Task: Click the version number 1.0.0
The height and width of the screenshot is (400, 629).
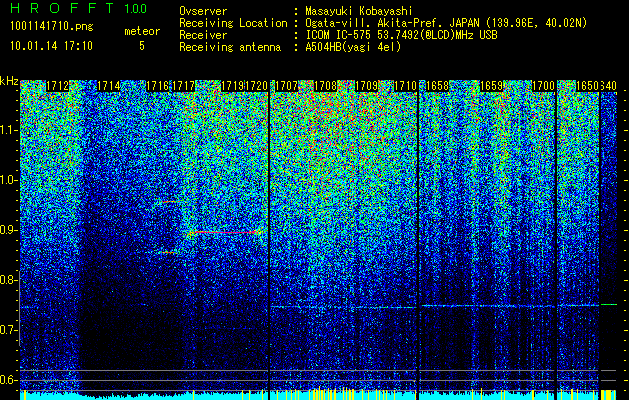Action: pos(136,8)
